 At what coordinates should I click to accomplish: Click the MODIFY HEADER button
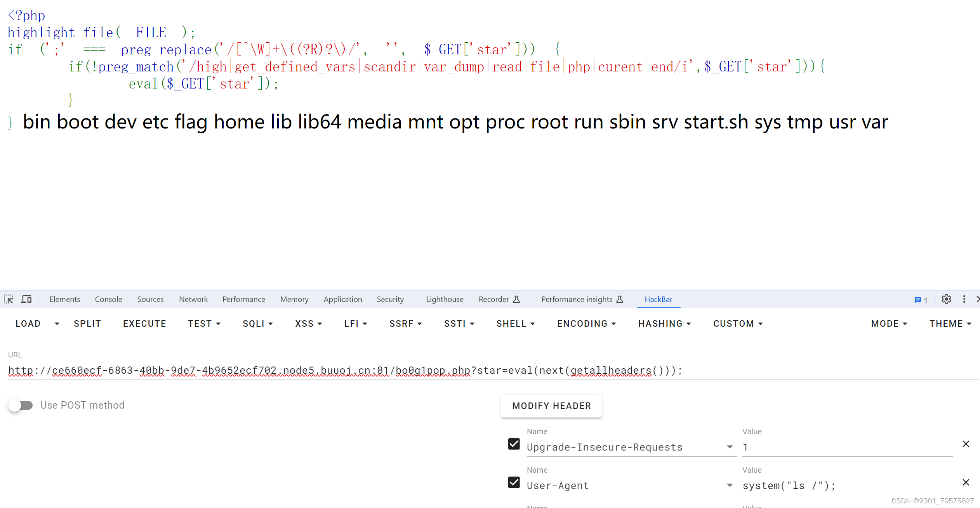point(551,406)
